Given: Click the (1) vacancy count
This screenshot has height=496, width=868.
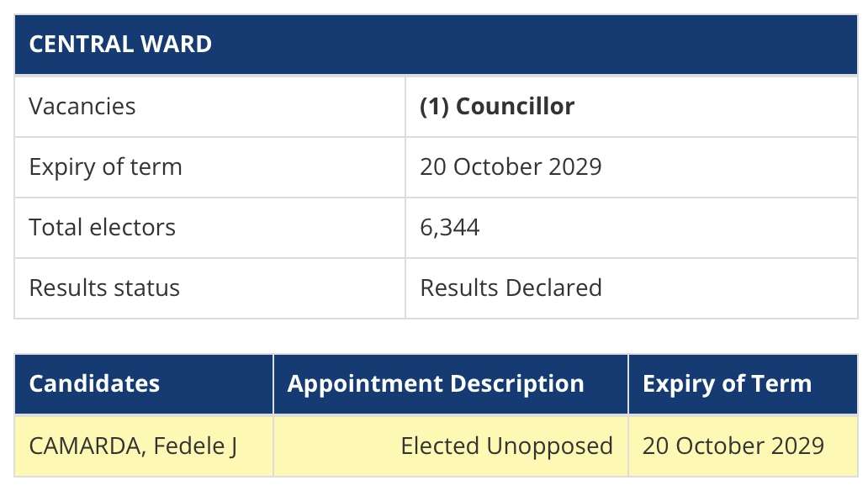Looking at the screenshot, I should tap(433, 107).
